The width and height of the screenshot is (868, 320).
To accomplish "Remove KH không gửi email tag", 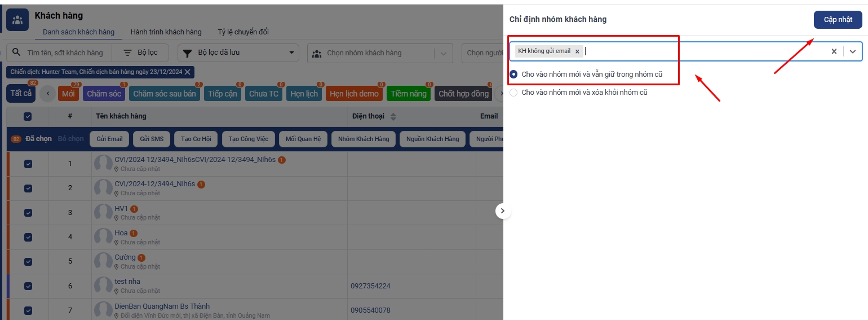I will 577,51.
